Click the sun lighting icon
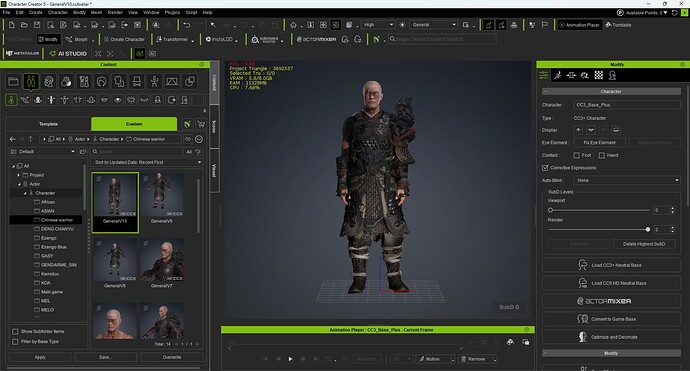Image resolution: width=690 pixels, height=371 pixels. (402, 25)
